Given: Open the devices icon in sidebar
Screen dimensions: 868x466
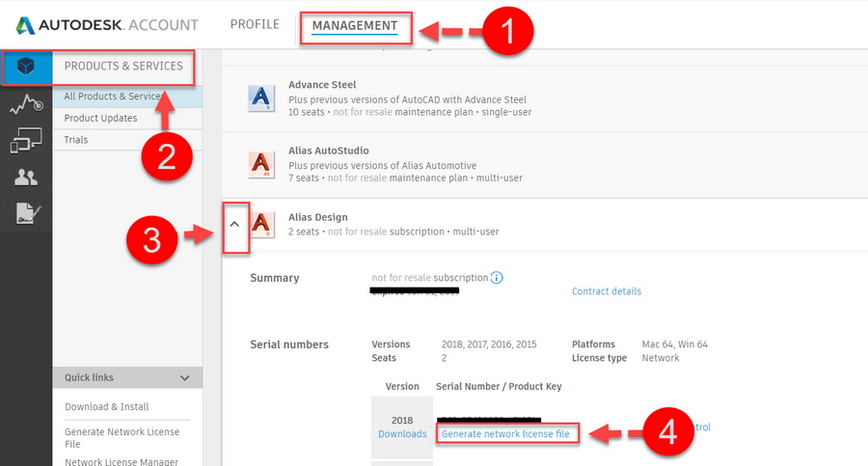Looking at the screenshot, I should 26,140.
